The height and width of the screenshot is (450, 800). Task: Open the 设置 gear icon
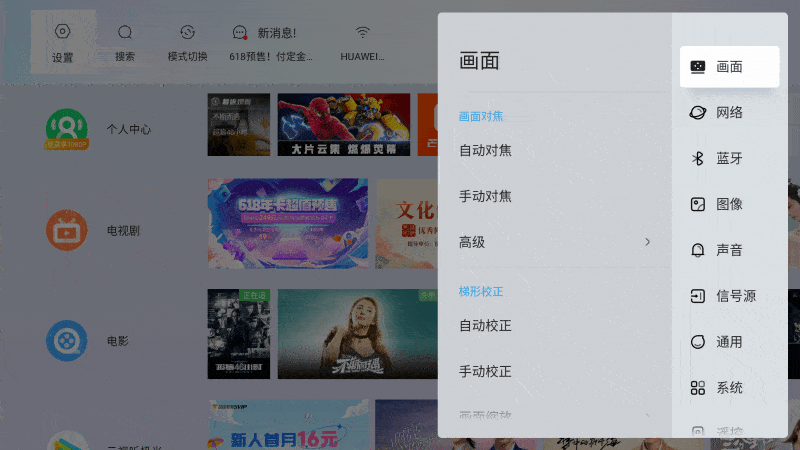[x=62, y=32]
